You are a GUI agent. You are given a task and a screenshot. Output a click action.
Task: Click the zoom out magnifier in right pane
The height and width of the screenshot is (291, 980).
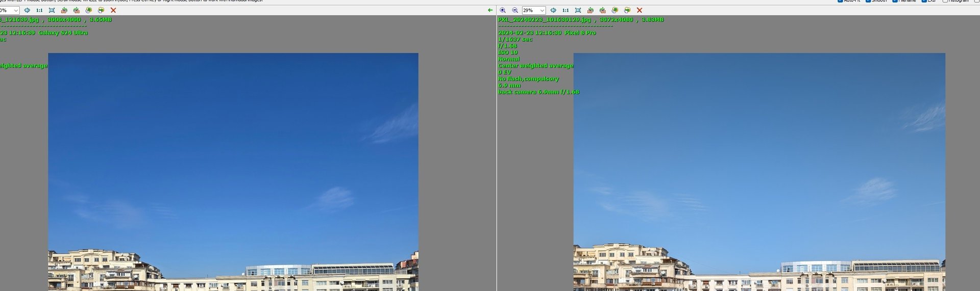point(515,10)
